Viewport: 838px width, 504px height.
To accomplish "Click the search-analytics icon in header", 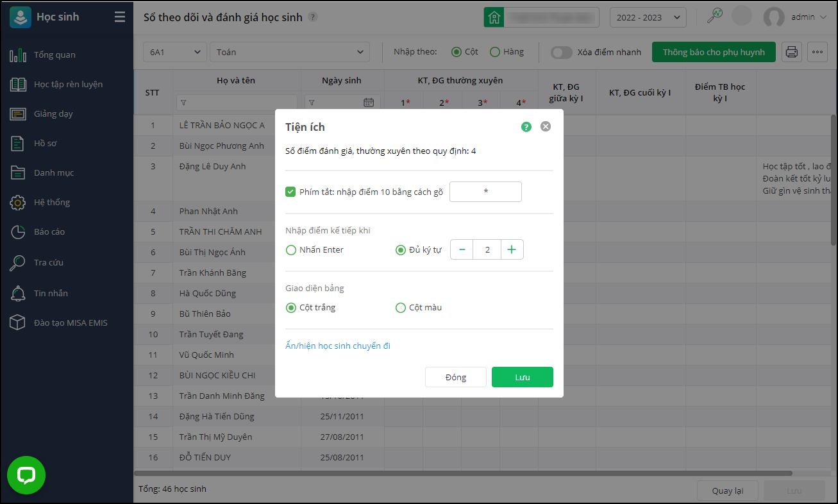I will pos(715,16).
